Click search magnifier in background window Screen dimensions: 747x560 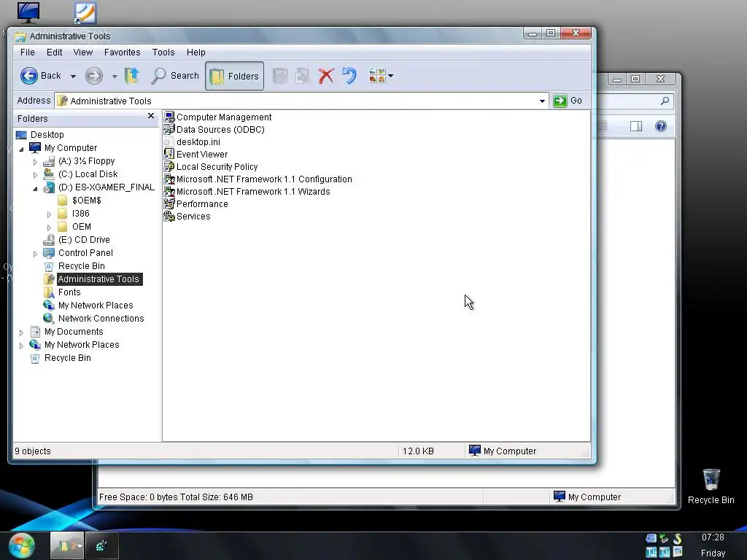point(665,101)
